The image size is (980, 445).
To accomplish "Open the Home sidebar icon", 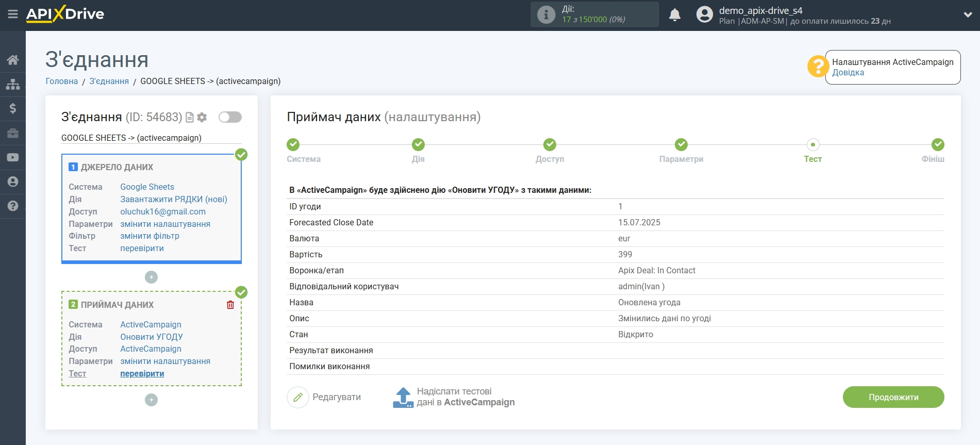I will coord(13,60).
